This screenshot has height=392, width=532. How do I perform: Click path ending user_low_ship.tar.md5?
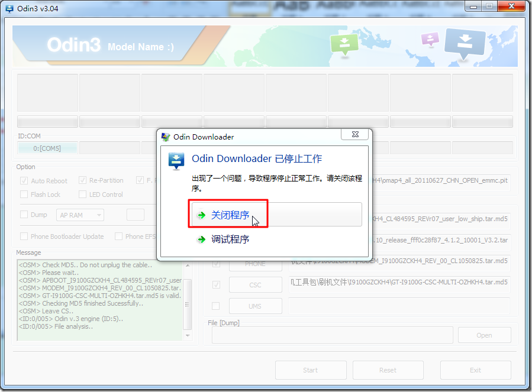[x=440, y=219]
